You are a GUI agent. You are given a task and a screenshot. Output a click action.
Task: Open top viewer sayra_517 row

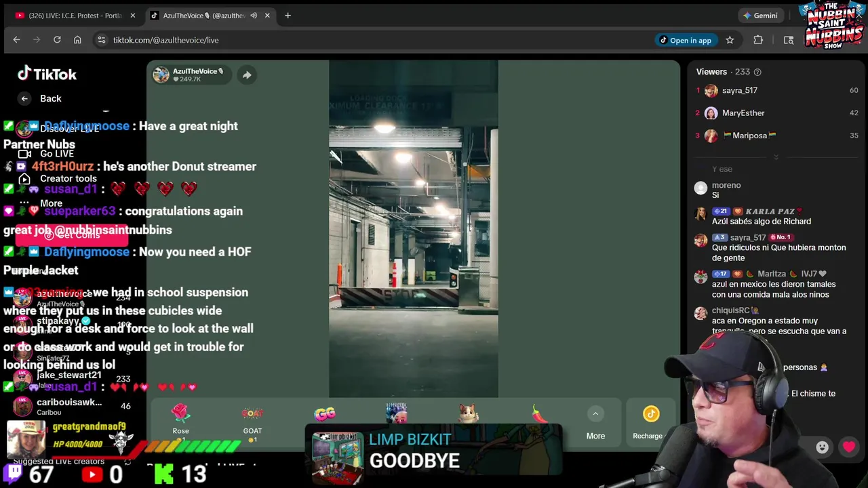(x=776, y=90)
